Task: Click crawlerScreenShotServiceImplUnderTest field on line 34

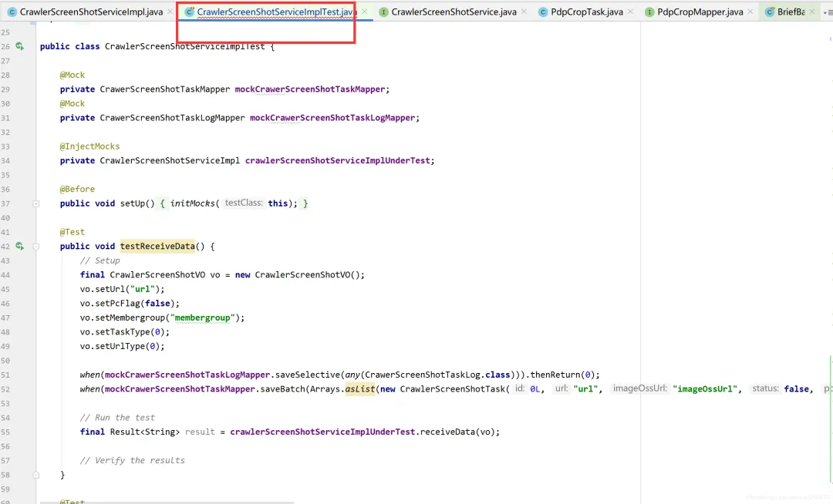Action: click(337, 161)
